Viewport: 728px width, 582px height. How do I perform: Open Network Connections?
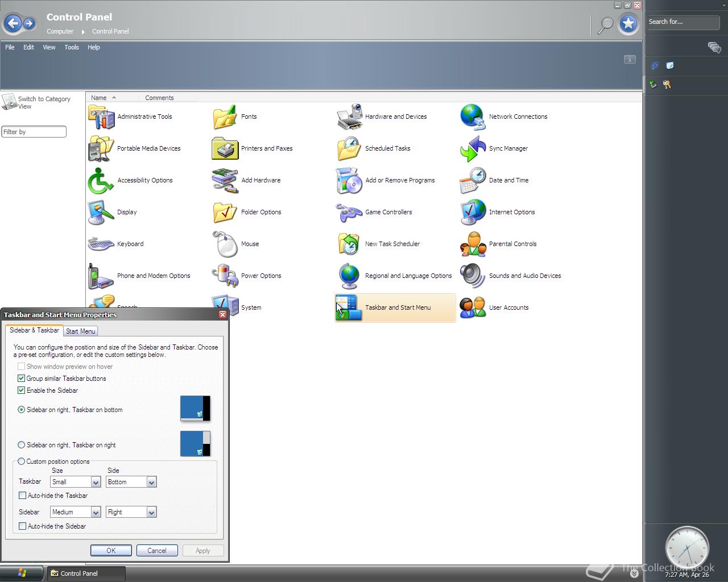(518, 117)
